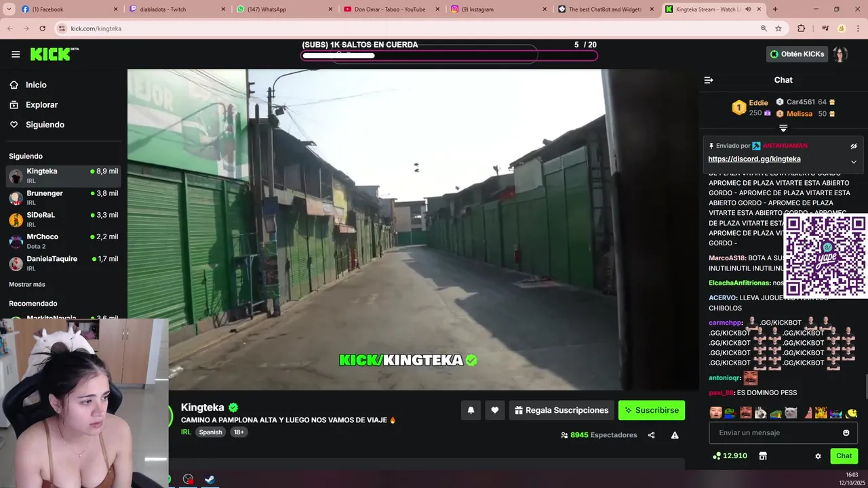Viewport: 868px width, 488px height.
Task: Click the green Chat send button
Action: (x=844, y=456)
